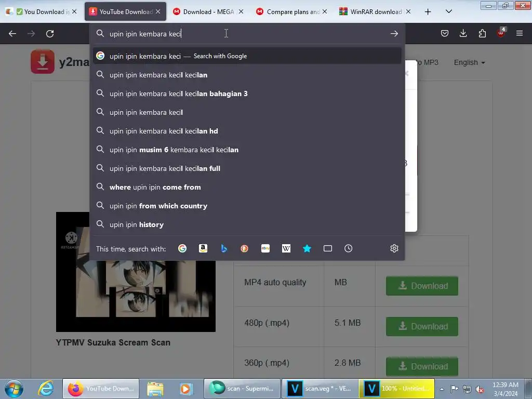Viewport: 532px width, 399px height.
Task: Select 'where upin ipin come from' suggestion
Action: point(247,187)
